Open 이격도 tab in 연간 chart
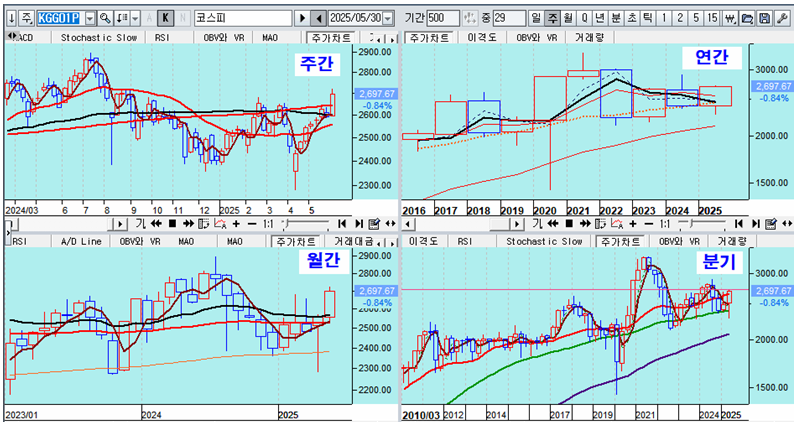This screenshot has height=422, width=799. tap(482, 38)
